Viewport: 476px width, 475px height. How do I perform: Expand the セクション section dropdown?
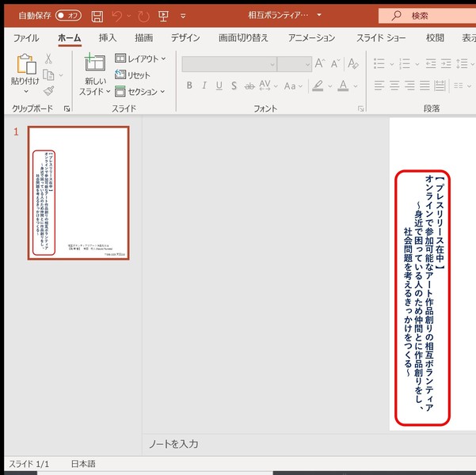pos(140,92)
